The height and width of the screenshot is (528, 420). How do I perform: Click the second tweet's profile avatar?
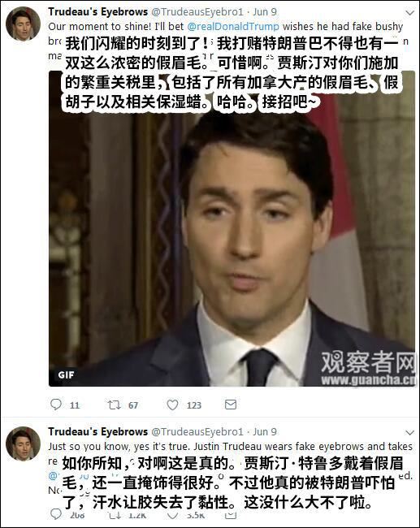(x=24, y=444)
